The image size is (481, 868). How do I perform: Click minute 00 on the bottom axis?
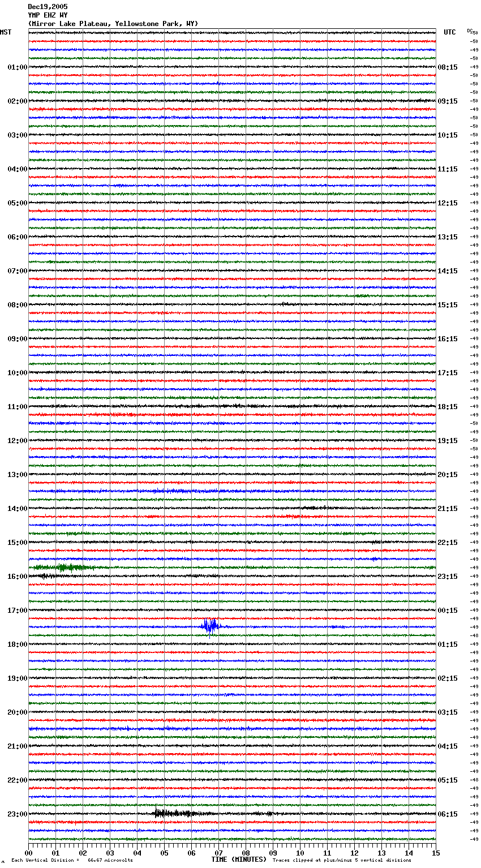coord(29,853)
